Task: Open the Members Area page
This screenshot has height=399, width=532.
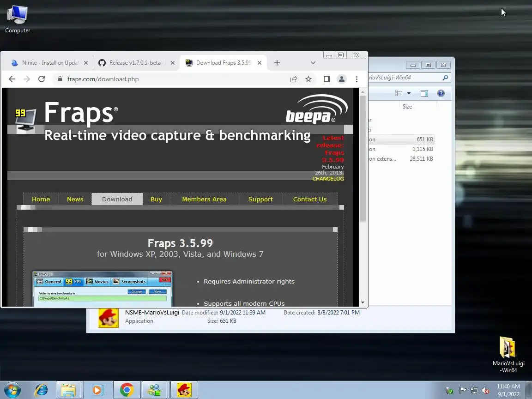Action: (204, 199)
